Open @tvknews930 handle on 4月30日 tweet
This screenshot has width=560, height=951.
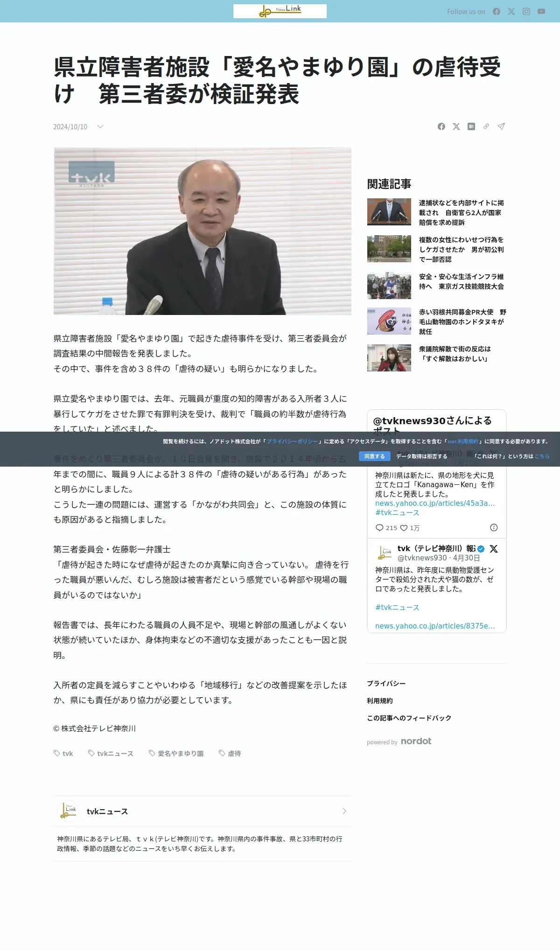(422, 558)
